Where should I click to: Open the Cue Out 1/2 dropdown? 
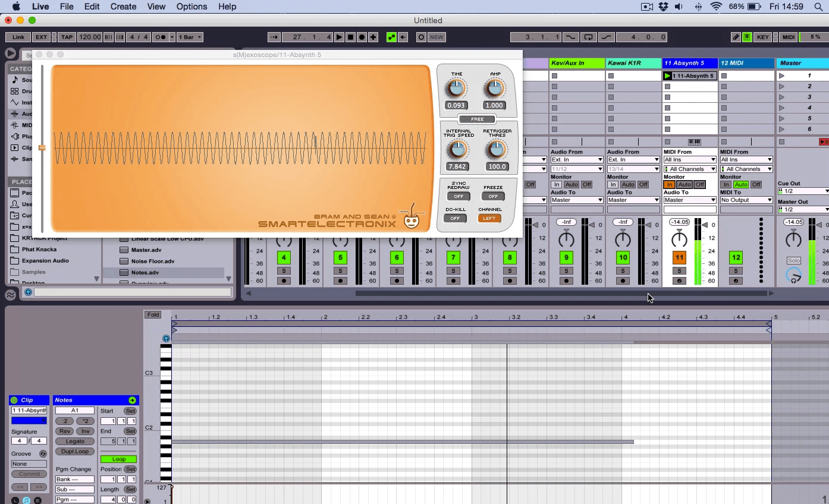click(803, 191)
